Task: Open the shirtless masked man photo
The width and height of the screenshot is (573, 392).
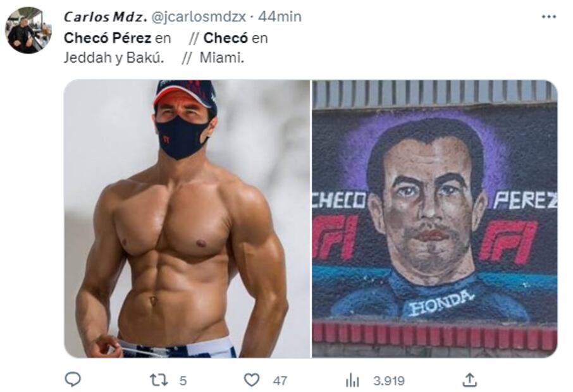Action: point(187,218)
